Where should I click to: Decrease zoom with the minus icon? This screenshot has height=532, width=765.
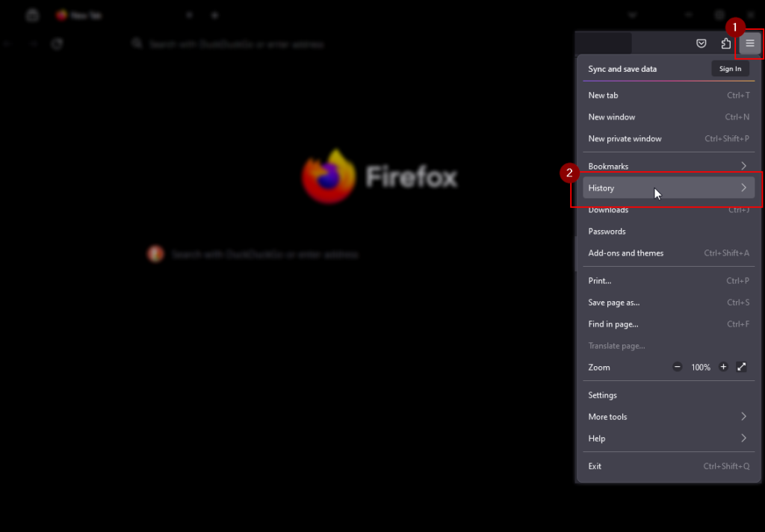(x=677, y=367)
